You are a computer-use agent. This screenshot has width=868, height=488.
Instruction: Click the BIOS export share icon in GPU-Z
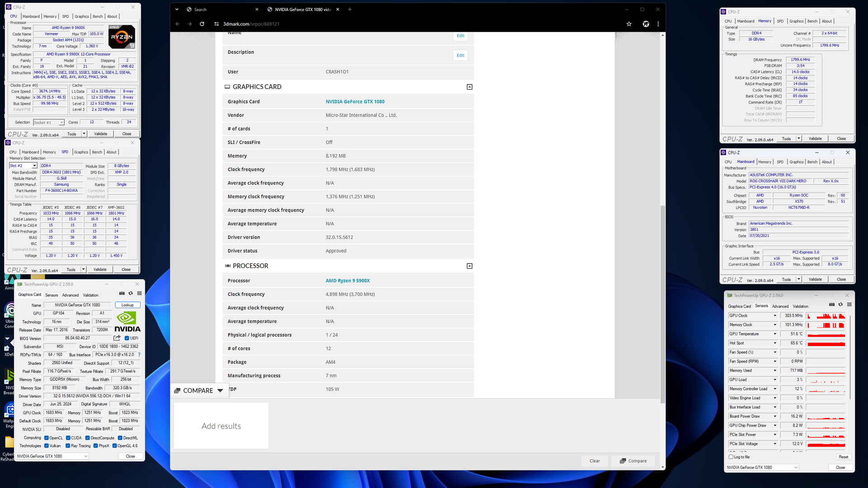(117, 338)
